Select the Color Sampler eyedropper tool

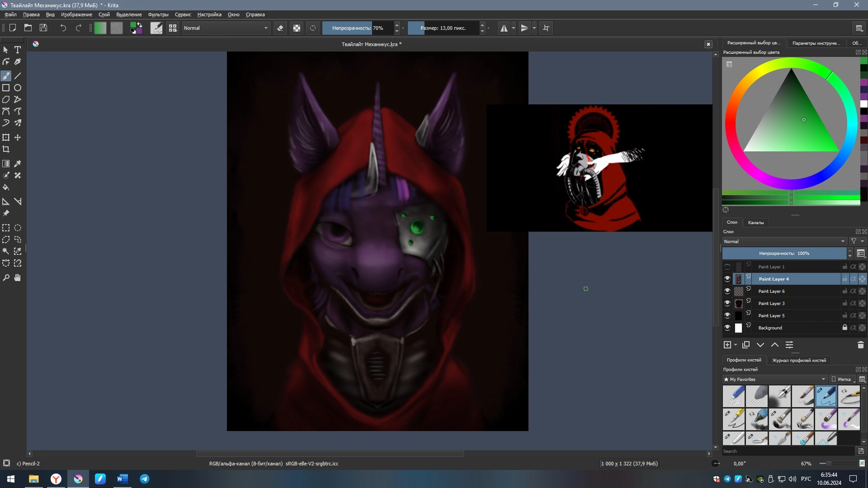(x=18, y=164)
